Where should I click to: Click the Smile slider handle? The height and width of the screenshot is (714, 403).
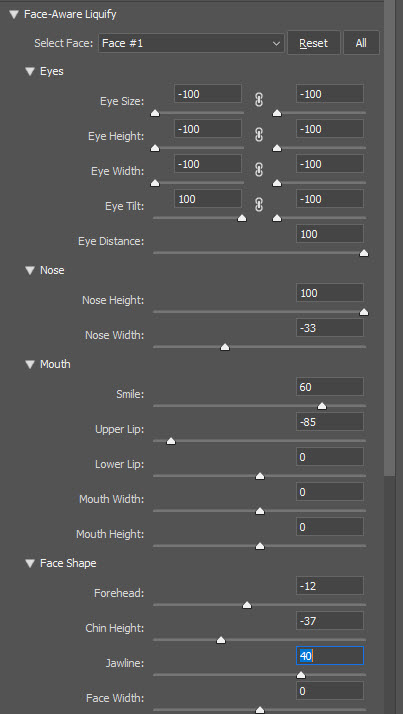click(322, 406)
